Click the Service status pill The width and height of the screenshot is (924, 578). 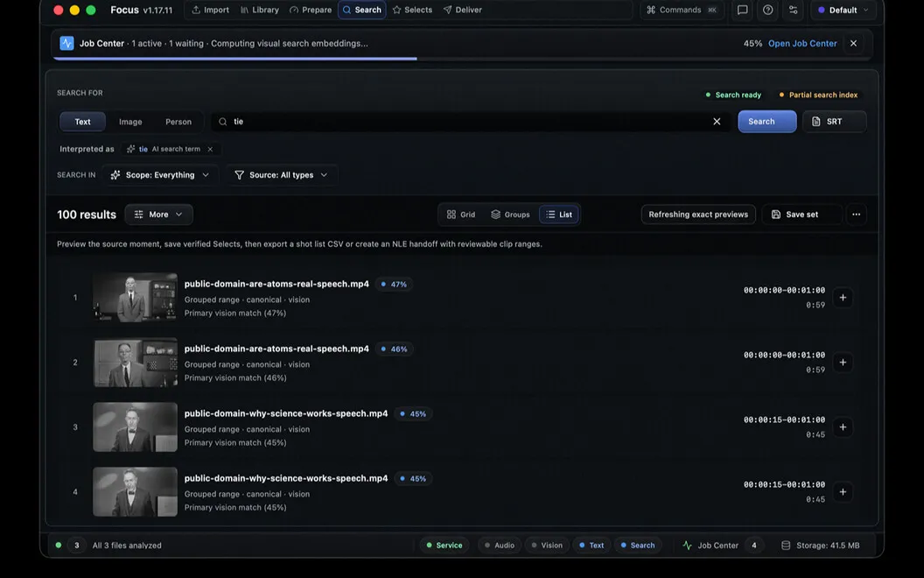click(444, 546)
